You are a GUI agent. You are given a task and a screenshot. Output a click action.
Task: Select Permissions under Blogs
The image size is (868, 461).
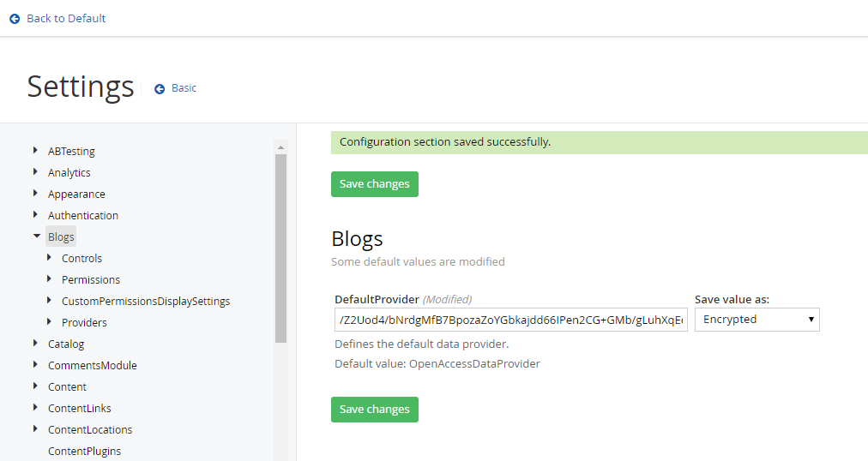91,279
